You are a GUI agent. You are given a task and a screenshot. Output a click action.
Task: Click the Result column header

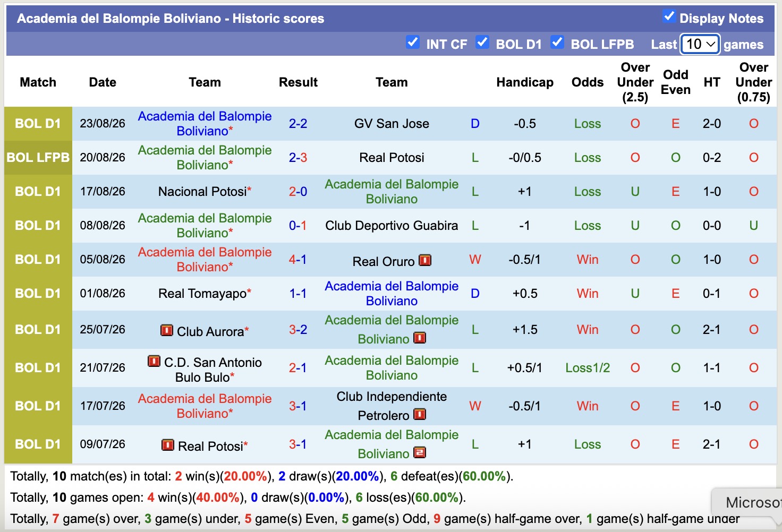click(298, 82)
